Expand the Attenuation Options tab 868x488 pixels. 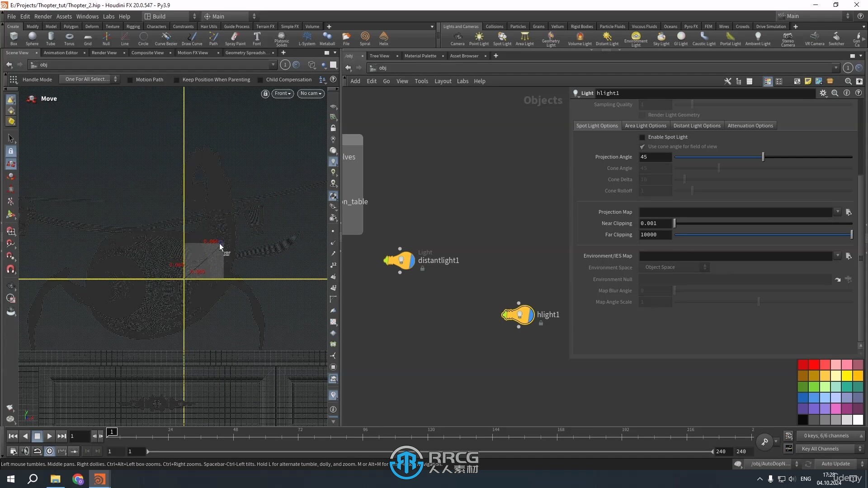(750, 125)
